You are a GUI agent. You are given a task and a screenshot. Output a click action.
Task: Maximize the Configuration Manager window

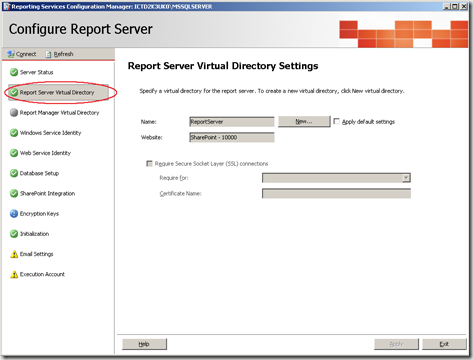[455, 6]
